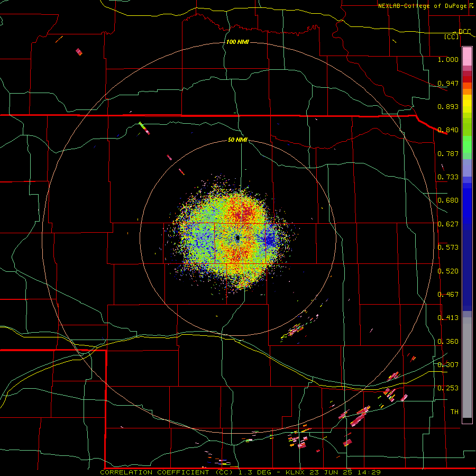Click the CORRELATION COEFFICIENT (CC) caption text

[167, 472]
